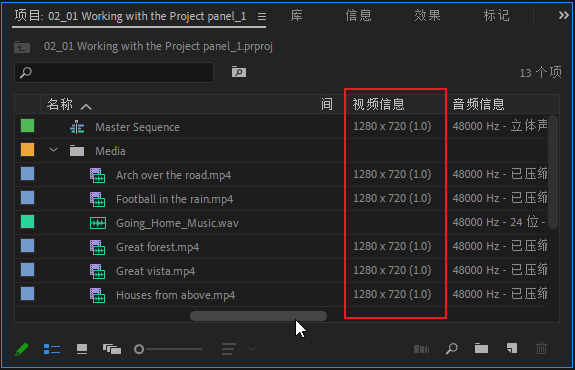Create a new bin
This screenshot has height=370, width=575.
481,348
